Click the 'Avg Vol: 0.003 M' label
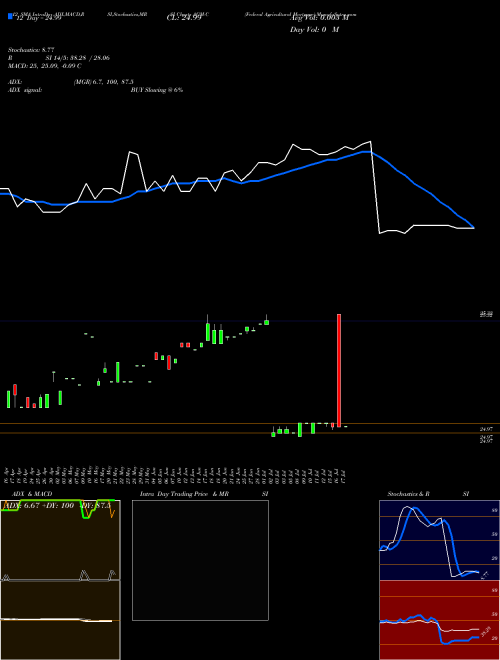 (x=319, y=18)
